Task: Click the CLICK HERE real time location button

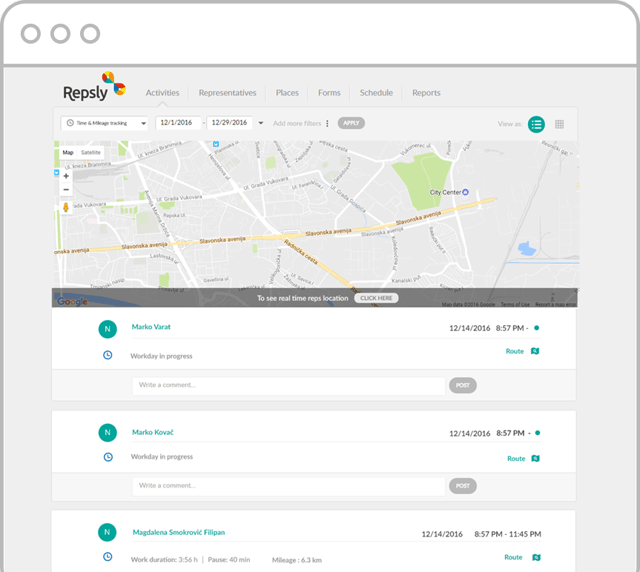Action: pyautogui.click(x=376, y=298)
